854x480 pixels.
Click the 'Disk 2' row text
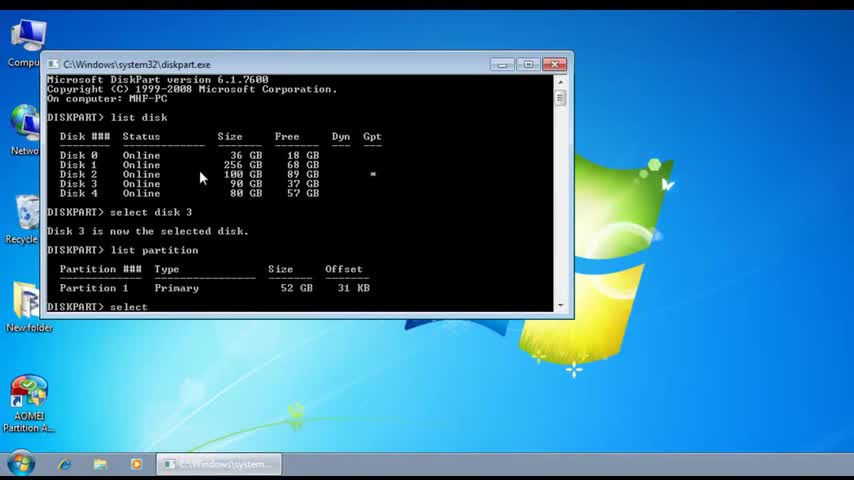click(78, 174)
